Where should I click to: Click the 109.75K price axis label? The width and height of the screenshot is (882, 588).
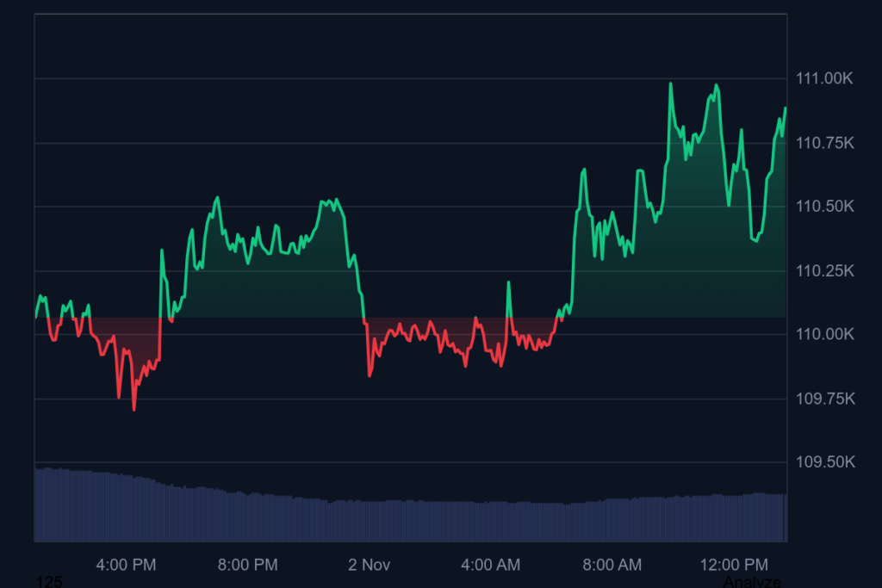point(824,397)
